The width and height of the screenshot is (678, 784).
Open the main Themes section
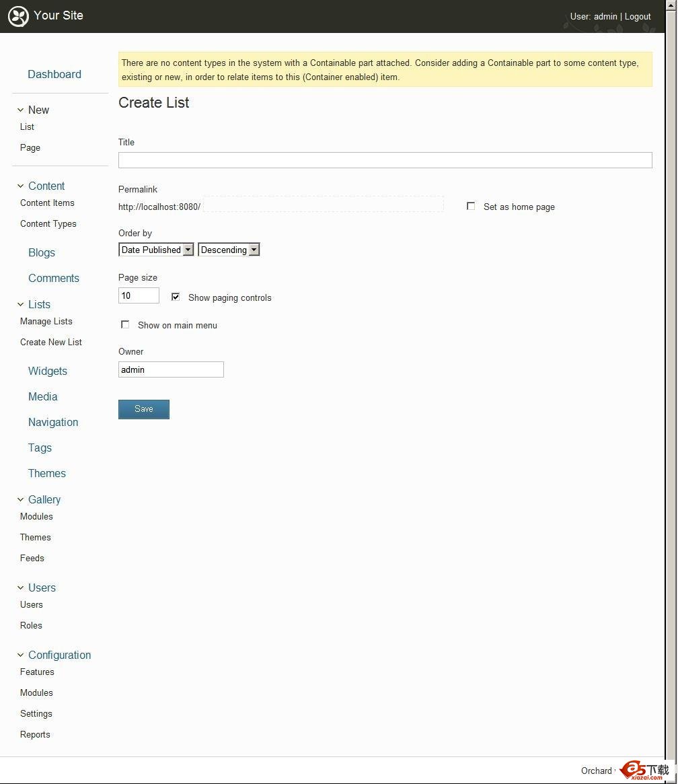point(46,473)
